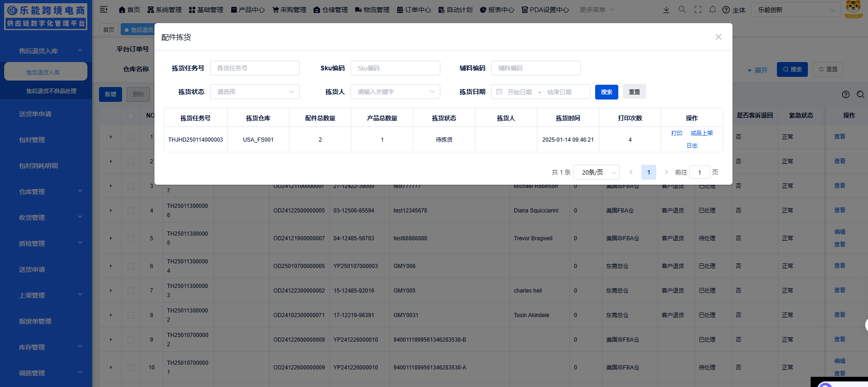
Task: Click the 拣货任务号 input field
Action: (x=254, y=68)
